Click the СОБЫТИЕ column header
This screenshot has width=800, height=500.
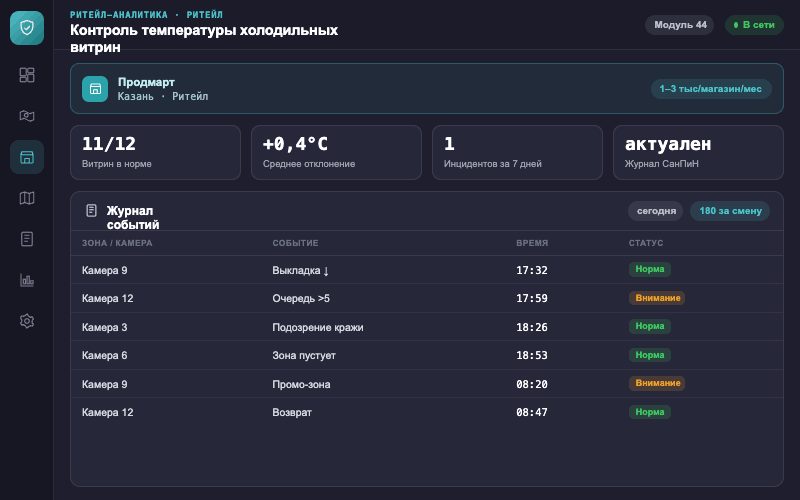(295, 243)
